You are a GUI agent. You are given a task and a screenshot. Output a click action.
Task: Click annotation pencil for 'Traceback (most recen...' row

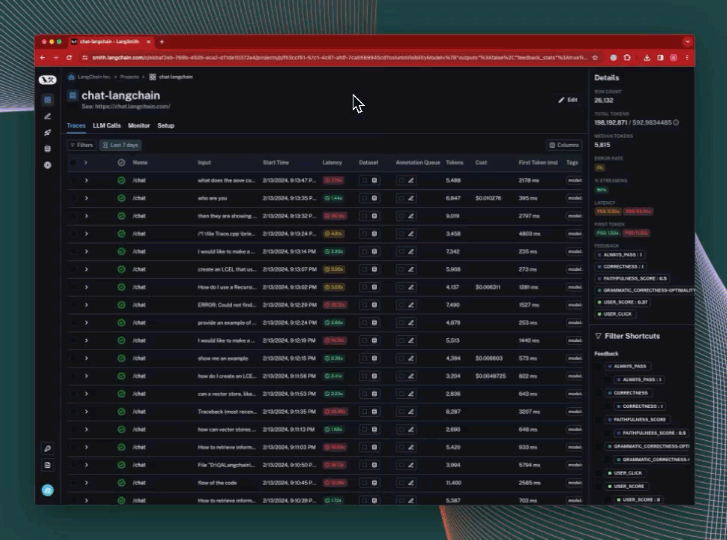coord(411,412)
